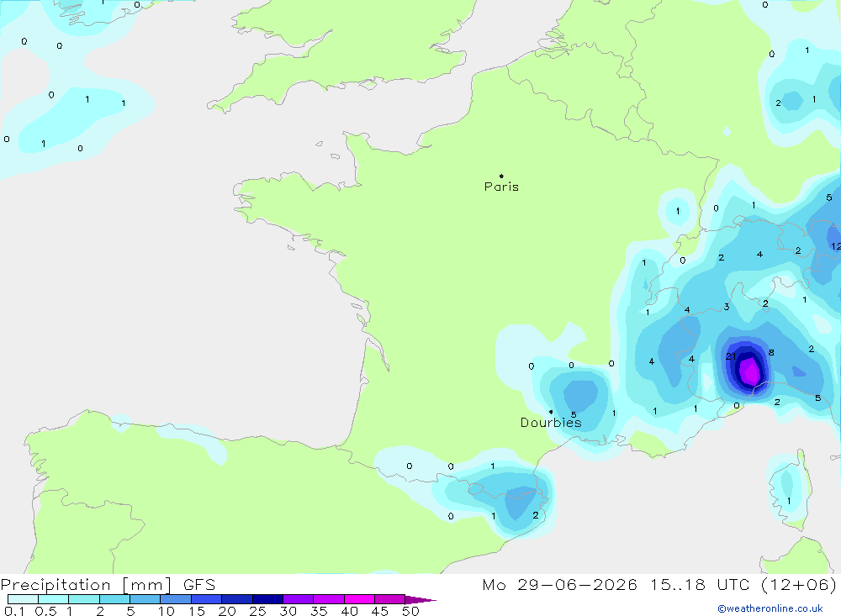Image resolution: width=841 pixels, height=616 pixels.
Task: Click the "21" precipitation value on map
Action: [731, 356]
